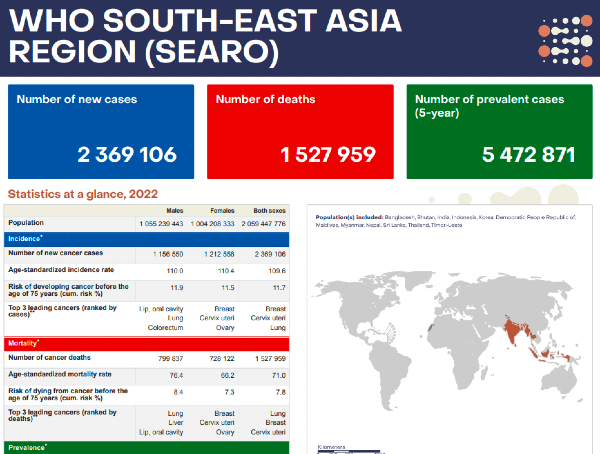Select the blue Incidence section header
Viewport: 600px width, 454px height.
click(x=146, y=239)
